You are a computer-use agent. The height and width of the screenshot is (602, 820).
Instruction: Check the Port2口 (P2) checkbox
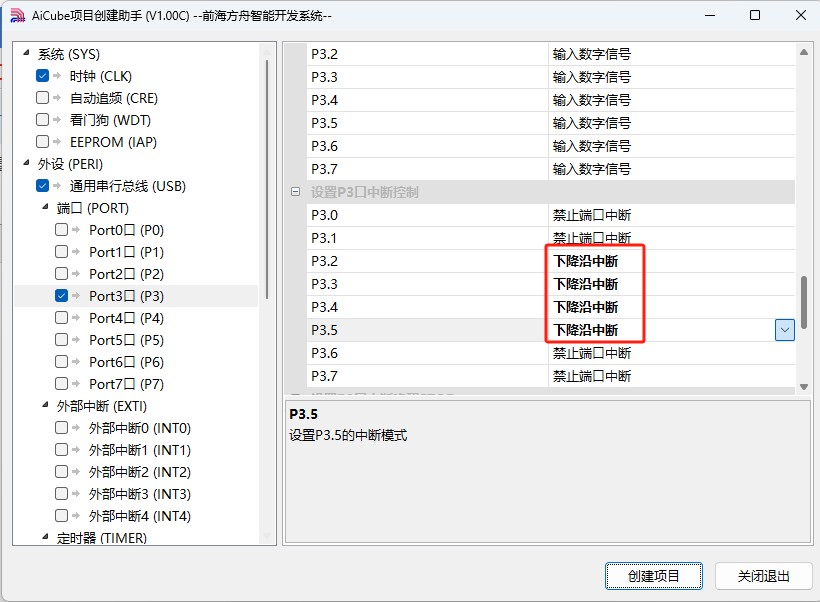coord(61,274)
